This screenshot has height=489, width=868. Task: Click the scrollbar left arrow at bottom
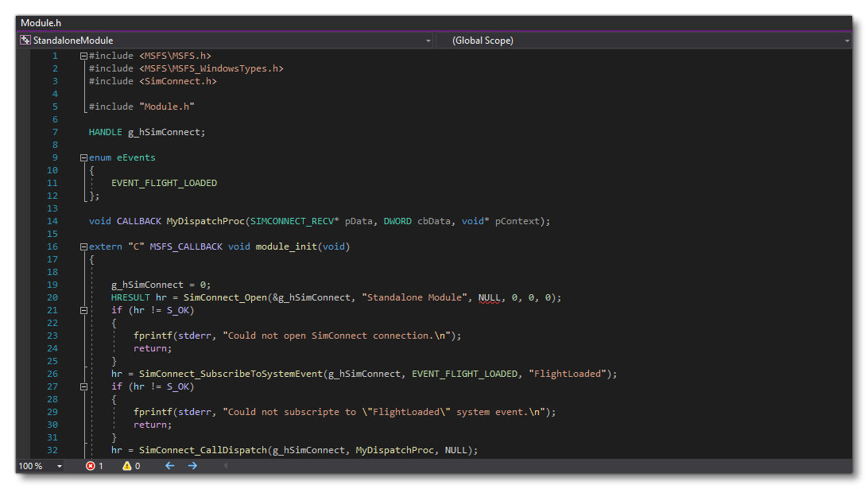[226, 467]
